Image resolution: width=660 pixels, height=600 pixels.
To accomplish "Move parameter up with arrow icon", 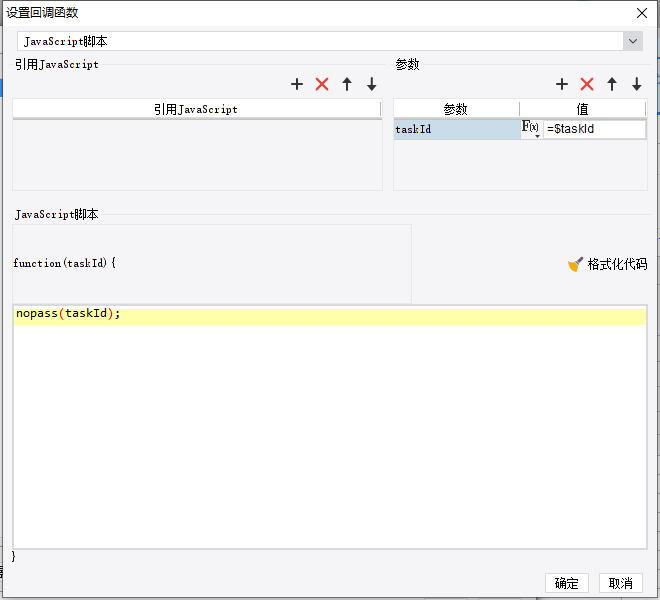I will pyautogui.click(x=612, y=84).
